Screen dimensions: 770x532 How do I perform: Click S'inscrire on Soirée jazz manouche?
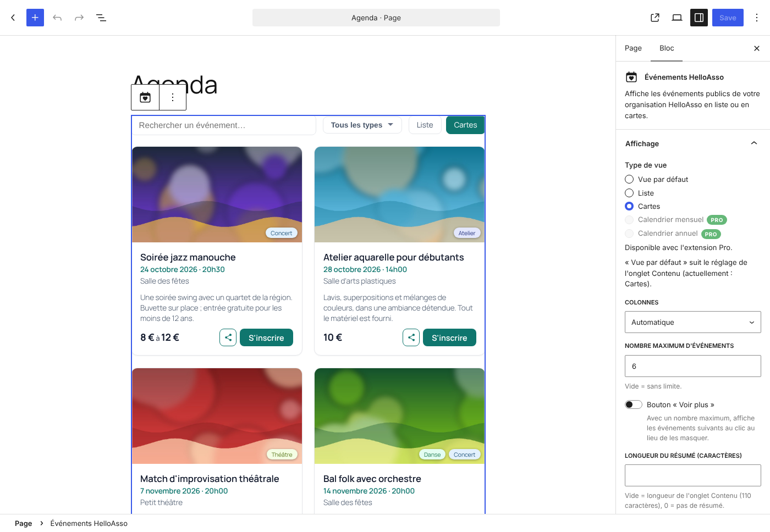[x=266, y=337]
